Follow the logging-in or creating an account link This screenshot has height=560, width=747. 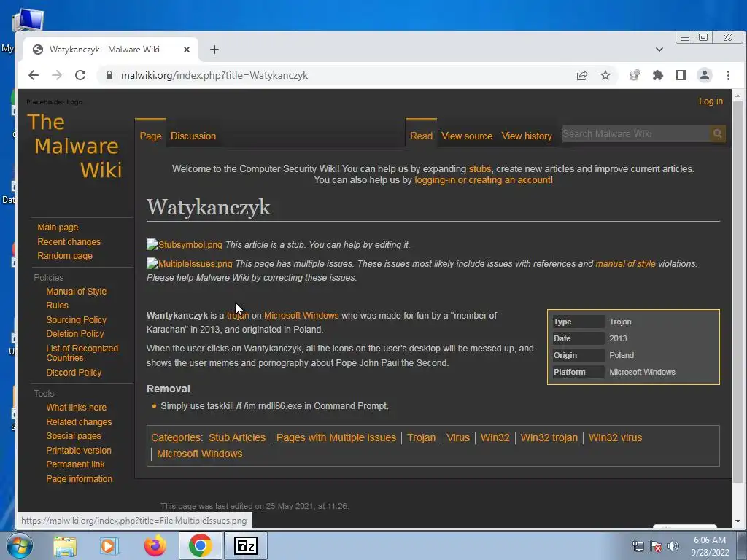tap(483, 180)
